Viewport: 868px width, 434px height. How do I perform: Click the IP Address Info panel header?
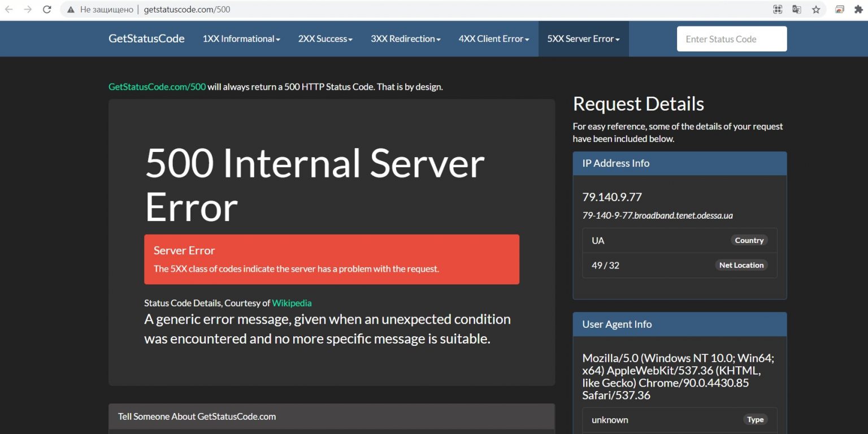pos(680,163)
